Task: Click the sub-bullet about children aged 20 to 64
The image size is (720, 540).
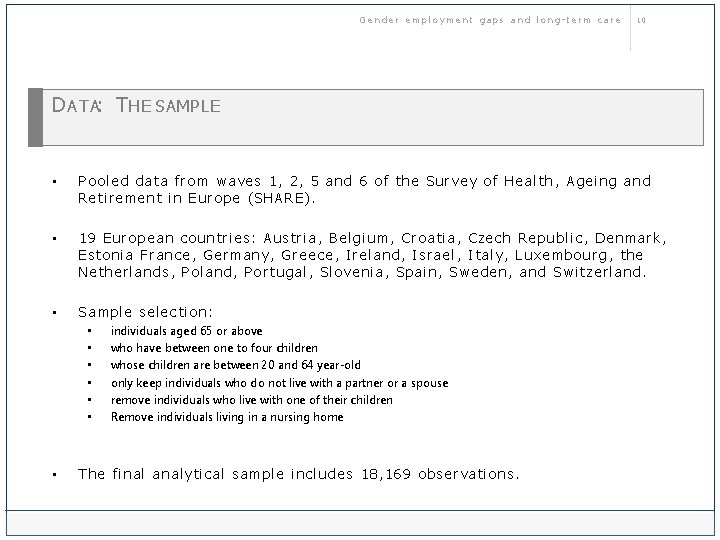Action: (x=236, y=365)
